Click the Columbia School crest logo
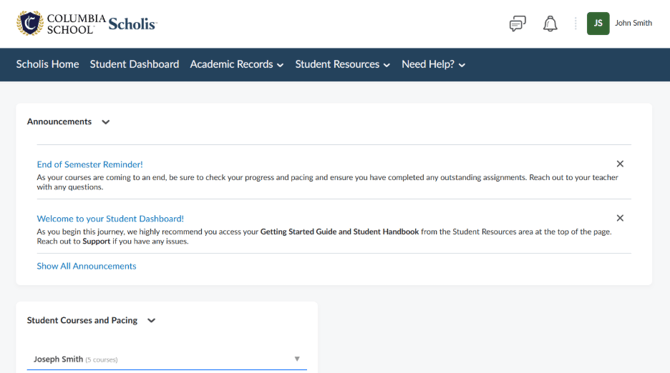 30,23
